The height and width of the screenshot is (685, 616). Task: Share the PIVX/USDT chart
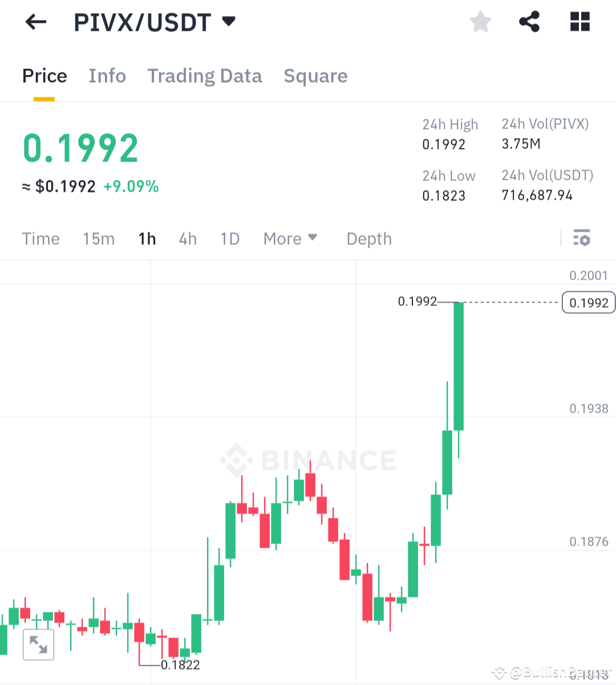[529, 22]
